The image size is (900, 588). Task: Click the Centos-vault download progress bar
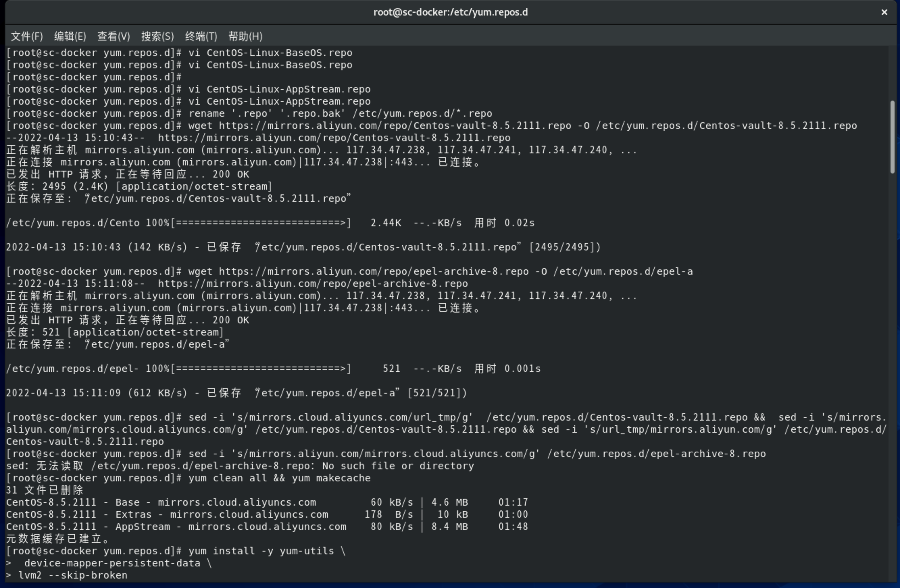[261, 223]
